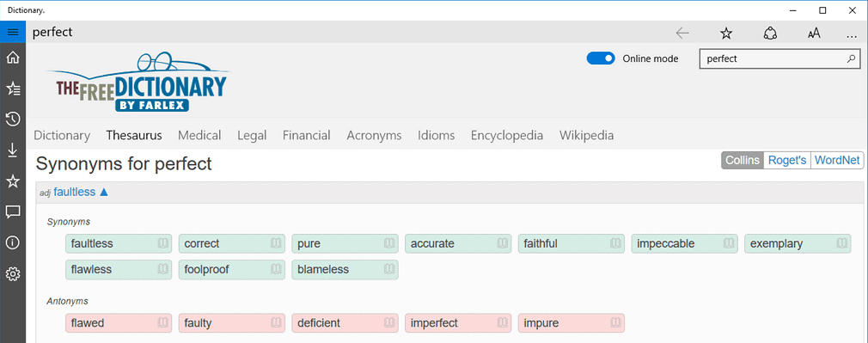This screenshot has width=868, height=343.
Task: Change font size with AA icon
Action: coord(813,33)
